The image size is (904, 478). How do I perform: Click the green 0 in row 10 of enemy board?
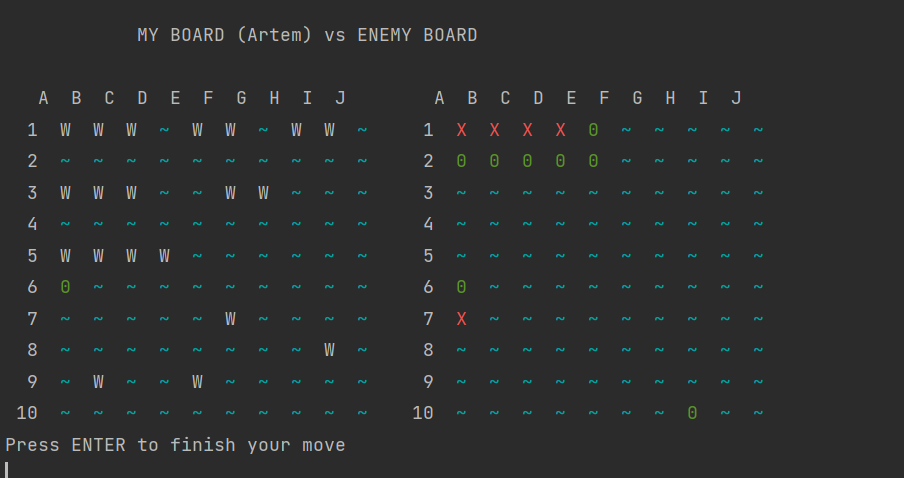[x=692, y=413]
